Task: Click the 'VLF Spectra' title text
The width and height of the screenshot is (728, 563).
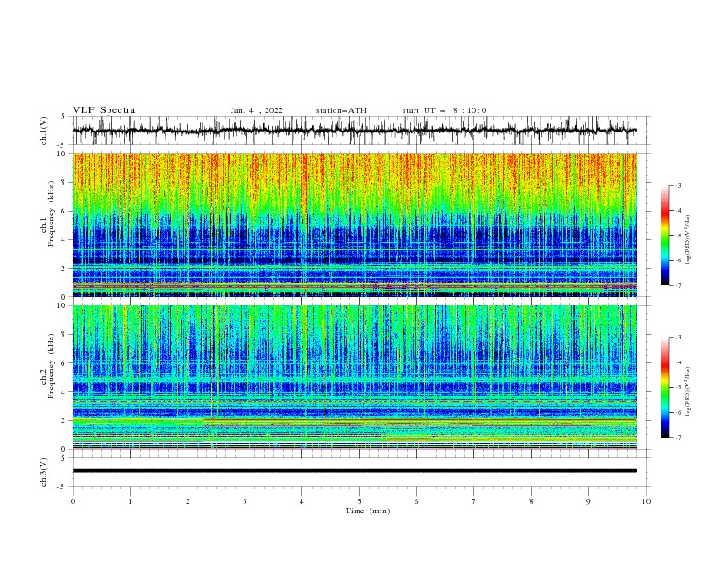Action: pyautogui.click(x=104, y=110)
